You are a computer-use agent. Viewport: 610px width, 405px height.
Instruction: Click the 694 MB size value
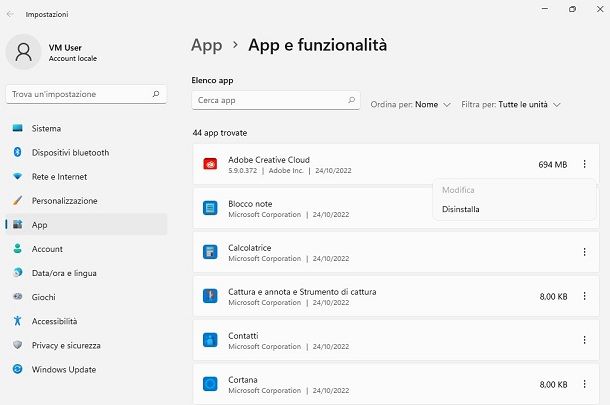pyautogui.click(x=552, y=165)
